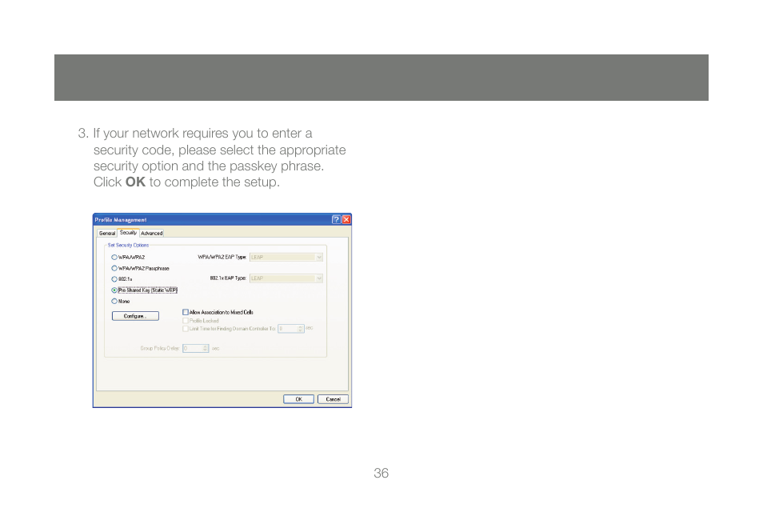Image resolution: width=763 pixels, height=532 pixels.
Task: Open the Advanced tab
Action: [152, 233]
